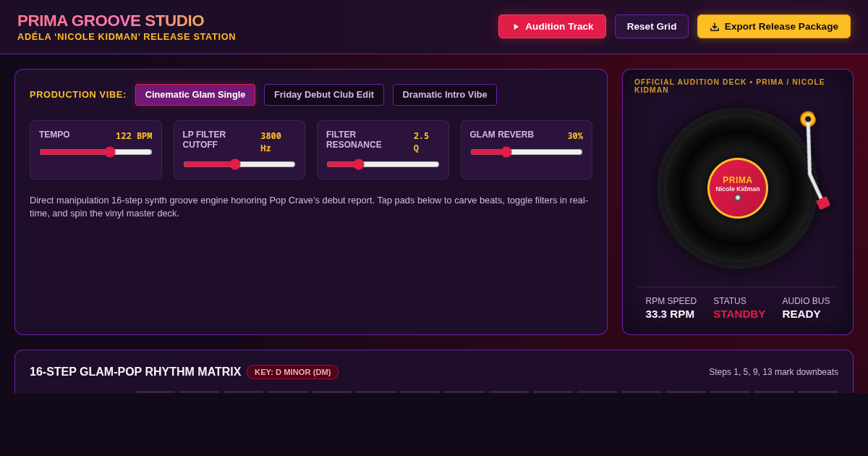This screenshot has width=868, height=456.
Task: Reset the rhythm grid
Action: point(652,27)
